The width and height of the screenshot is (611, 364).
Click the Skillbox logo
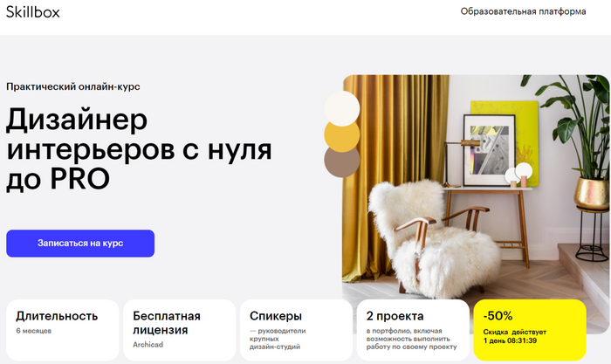tap(33, 12)
